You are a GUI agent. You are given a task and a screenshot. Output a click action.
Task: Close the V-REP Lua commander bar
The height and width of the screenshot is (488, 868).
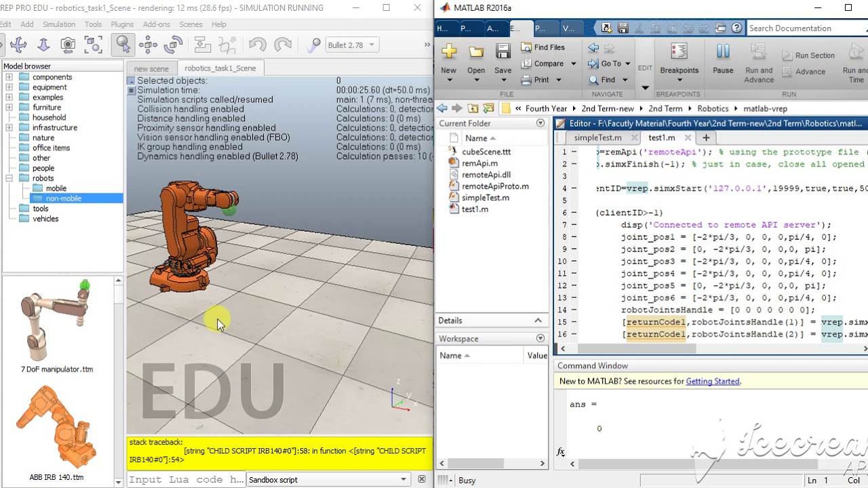point(421,479)
